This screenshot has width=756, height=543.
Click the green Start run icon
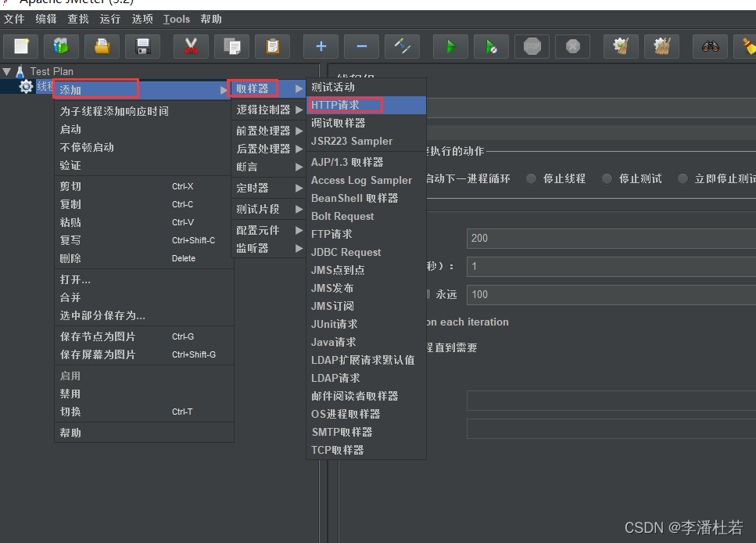pyautogui.click(x=451, y=46)
